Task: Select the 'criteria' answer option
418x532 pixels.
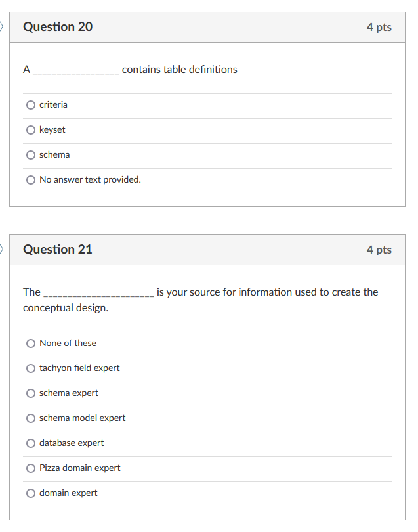Action: coord(31,105)
